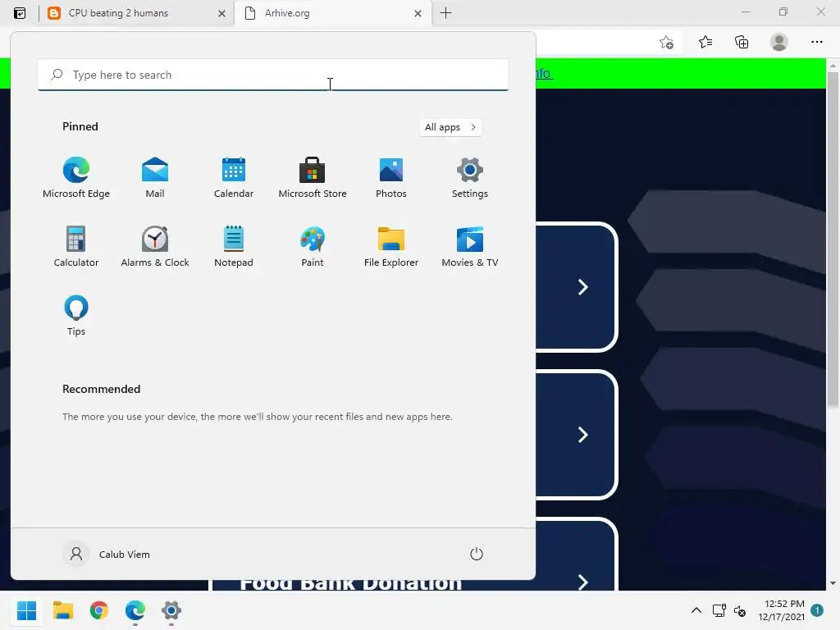Open Settings from the taskbar
Viewport: 840px width, 630px height.
coord(171,610)
